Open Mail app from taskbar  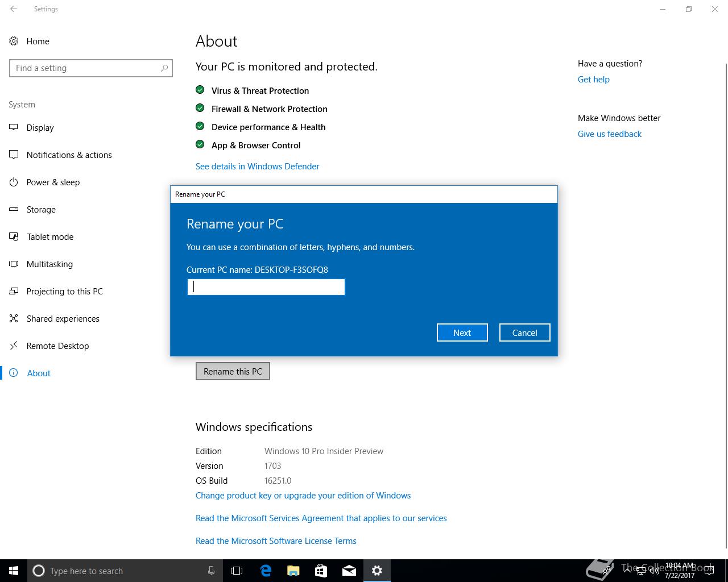(349, 571)
